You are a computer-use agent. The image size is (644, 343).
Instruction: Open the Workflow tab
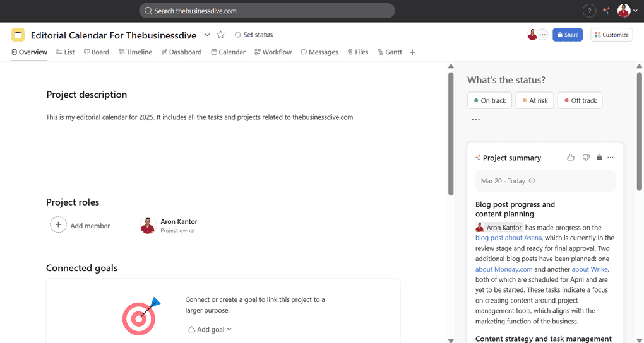273,52
